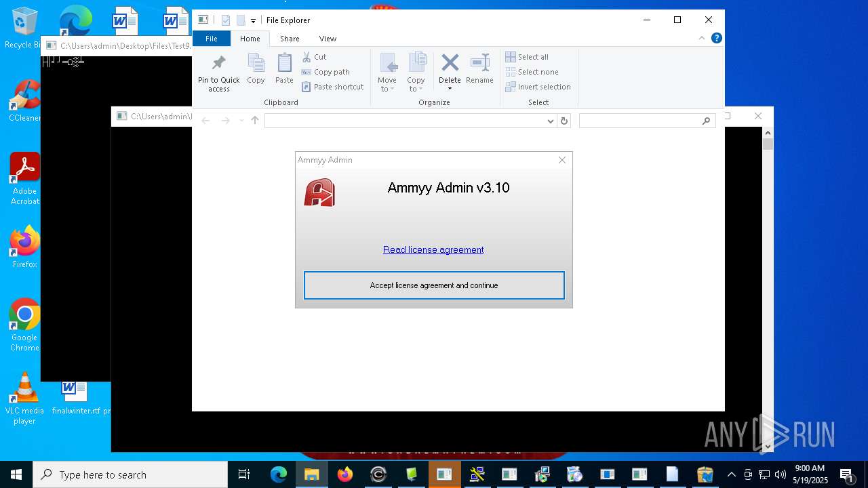868x488 pixels.
Task: Click Select none in ribbon
Action: [532, 72]
